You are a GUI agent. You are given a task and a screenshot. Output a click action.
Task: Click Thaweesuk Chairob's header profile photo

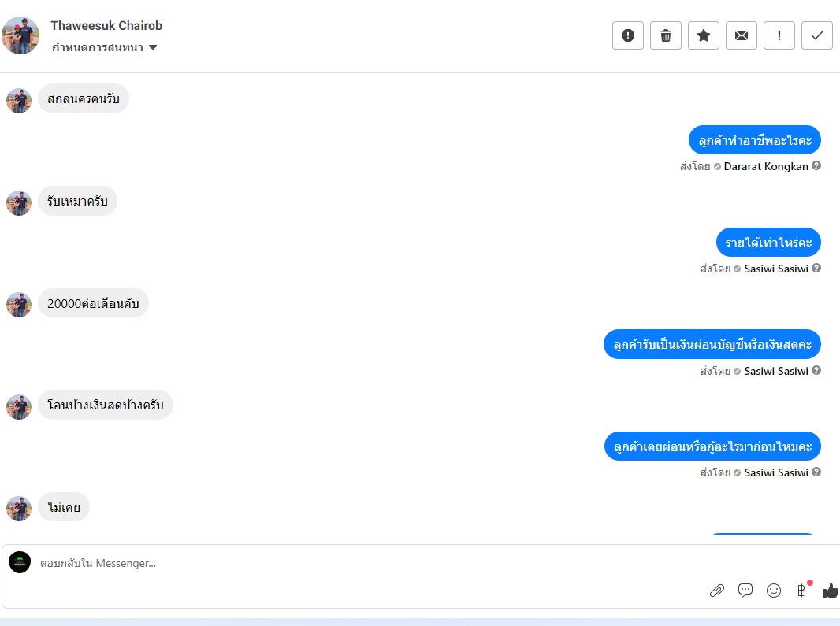coord(21,35)
